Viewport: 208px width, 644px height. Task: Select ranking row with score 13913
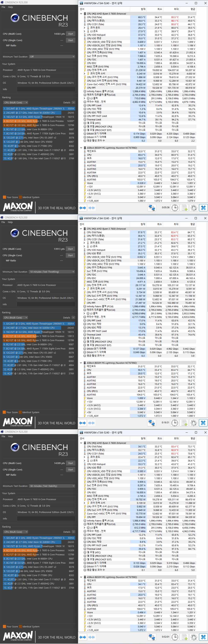tap(39, 336)
